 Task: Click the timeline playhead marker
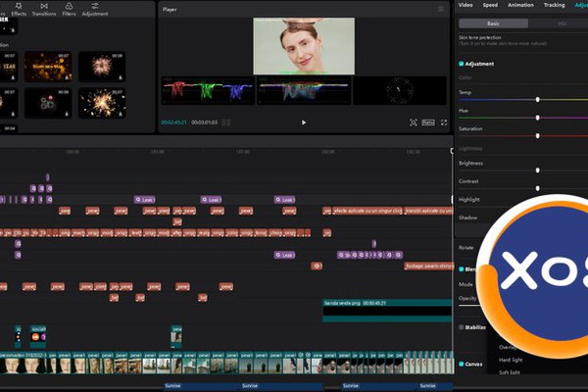coord(452,151)
